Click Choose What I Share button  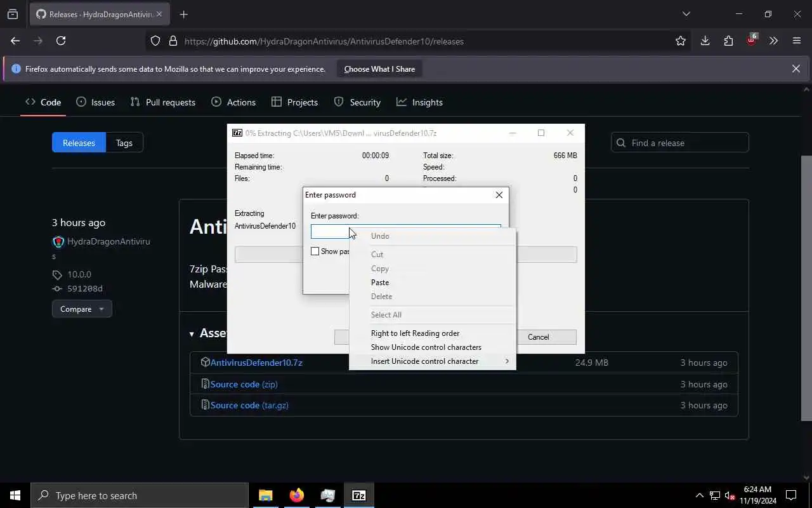pos(379,69)
